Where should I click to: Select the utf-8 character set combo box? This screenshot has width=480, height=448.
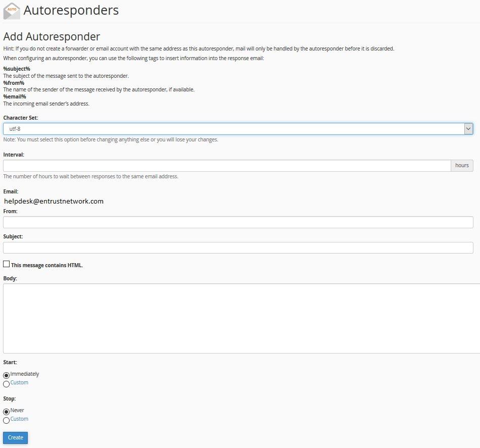238,129
